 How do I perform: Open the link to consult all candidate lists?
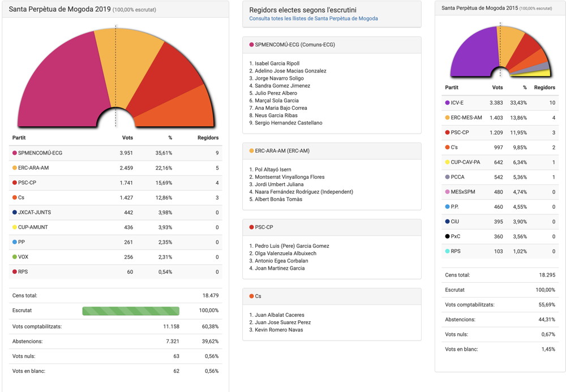[313, 19]
